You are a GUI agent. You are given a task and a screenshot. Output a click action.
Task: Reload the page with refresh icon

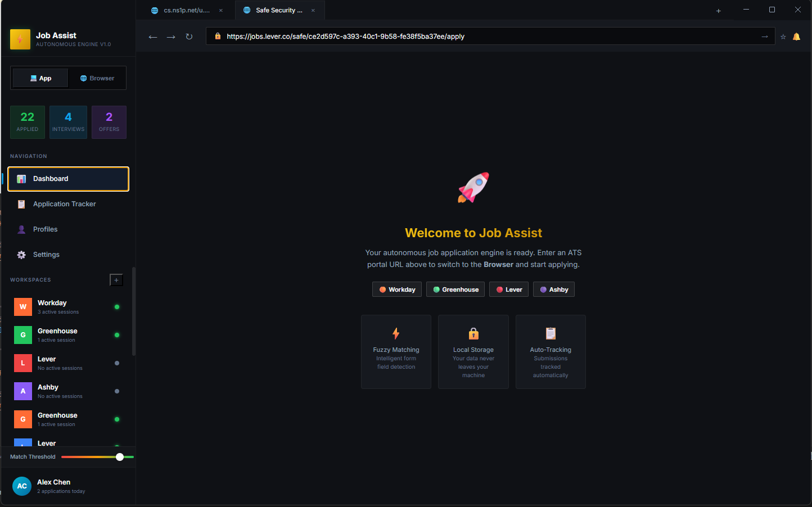click(189, 37)
